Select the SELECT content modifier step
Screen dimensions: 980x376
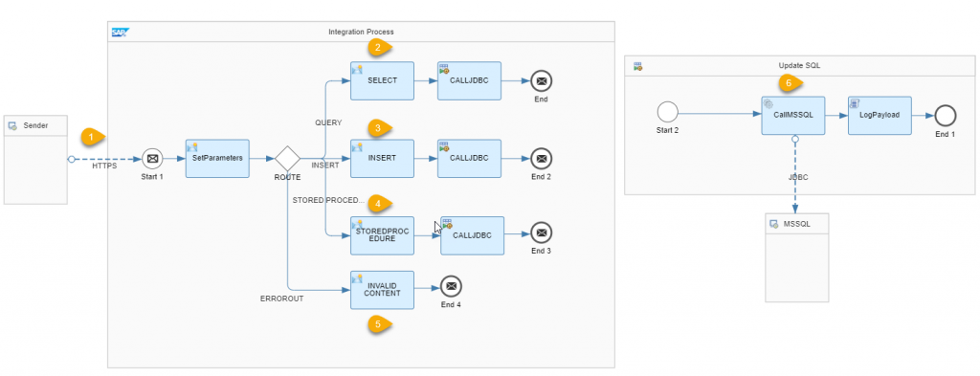coord(382,80)
